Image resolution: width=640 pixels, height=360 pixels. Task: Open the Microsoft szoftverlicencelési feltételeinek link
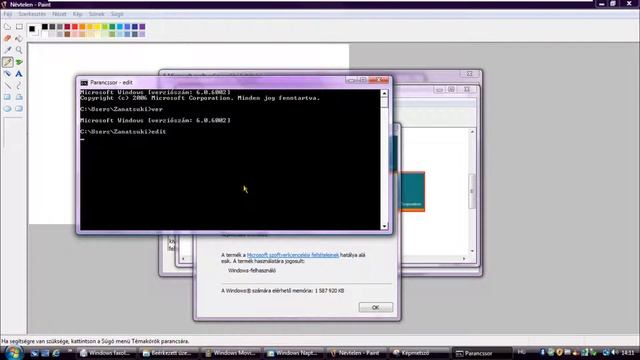[293, 255]
